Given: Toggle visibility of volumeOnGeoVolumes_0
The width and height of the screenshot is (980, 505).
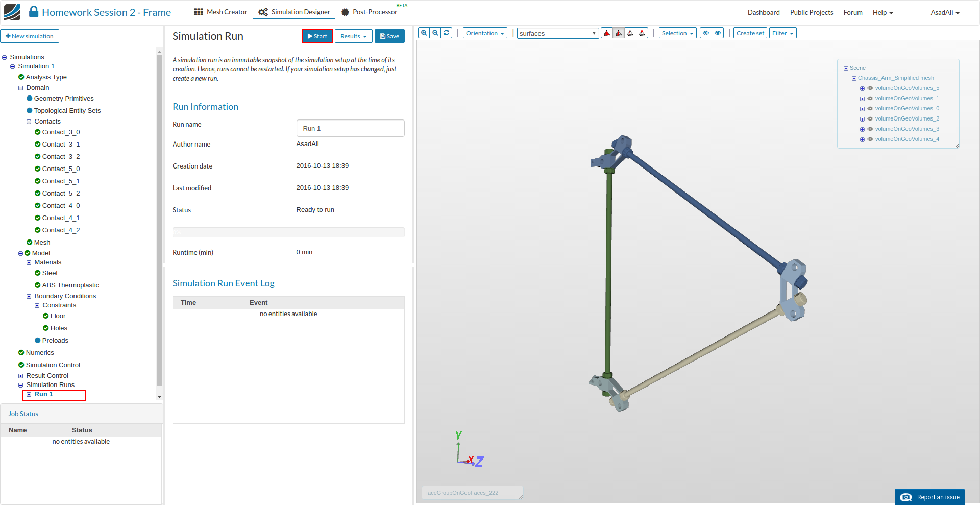Looking at the screenshot, I should pyautogui.click(x=870, y=109).
